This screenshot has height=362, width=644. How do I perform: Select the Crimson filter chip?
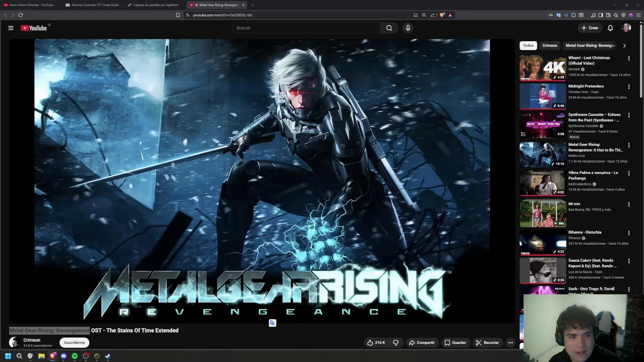tap(549, 46)
